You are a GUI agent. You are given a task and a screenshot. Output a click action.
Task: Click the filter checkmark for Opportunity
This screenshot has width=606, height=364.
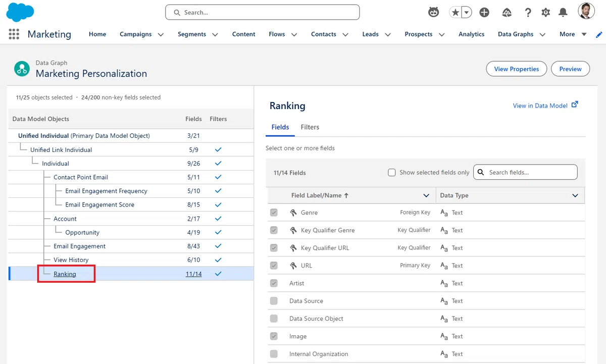click(x=218, y=232)
